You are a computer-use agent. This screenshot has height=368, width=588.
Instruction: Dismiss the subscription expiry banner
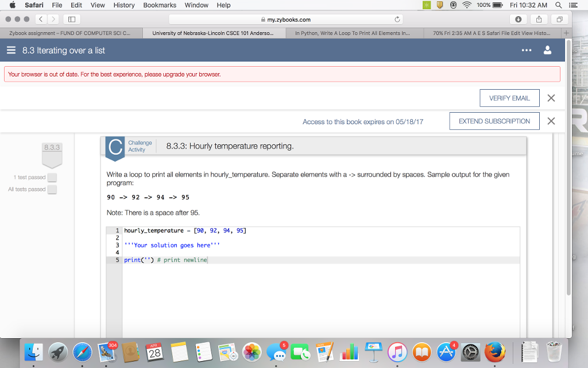pyautogui.click(x=551, y=121)
